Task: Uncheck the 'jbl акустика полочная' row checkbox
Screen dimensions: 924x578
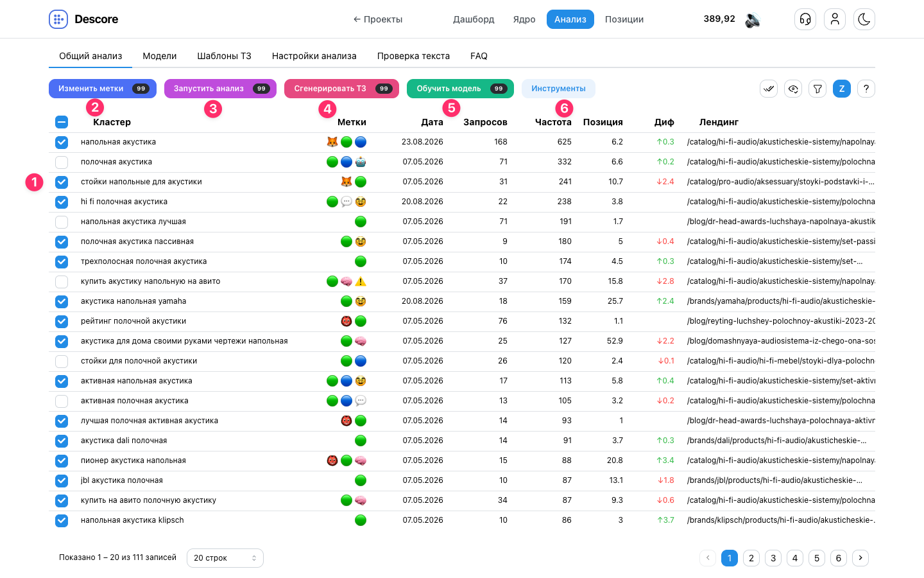Action: point(62,480)
